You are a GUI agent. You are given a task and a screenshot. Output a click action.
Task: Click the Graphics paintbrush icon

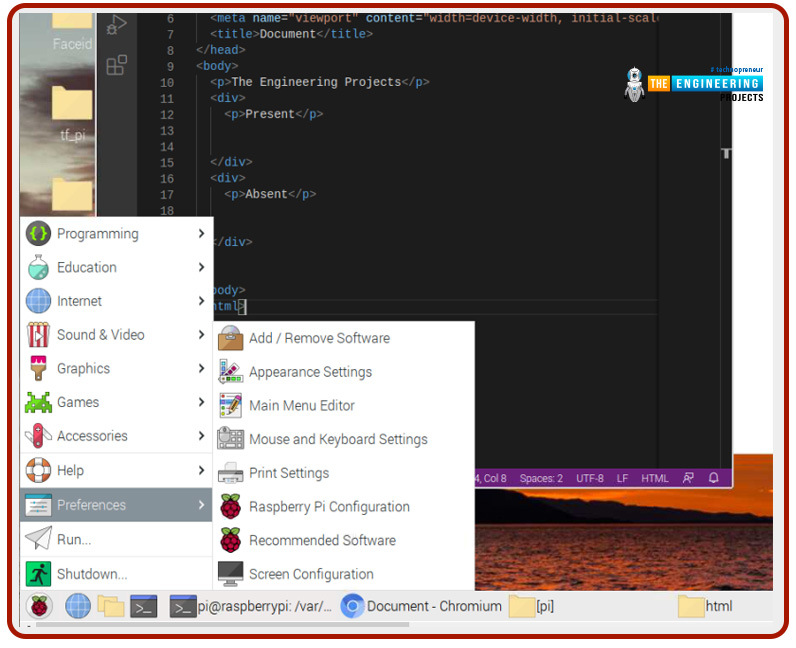[x=39, y=368]
